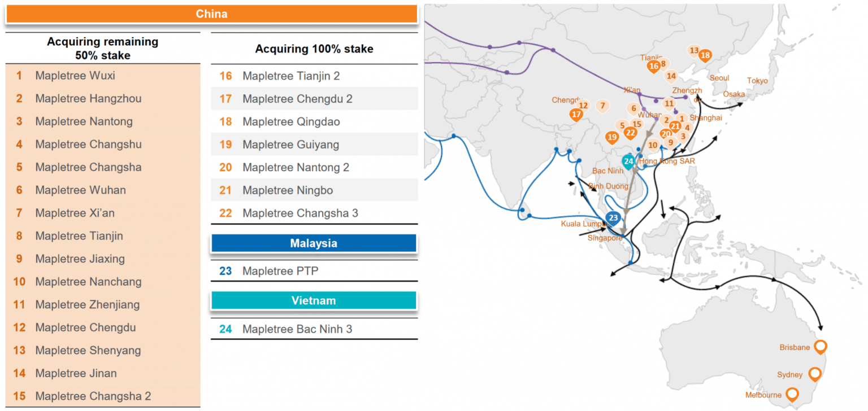Select the Hong Kong SAR label
This screenshot has height=411, width=868.
[668, 161]
